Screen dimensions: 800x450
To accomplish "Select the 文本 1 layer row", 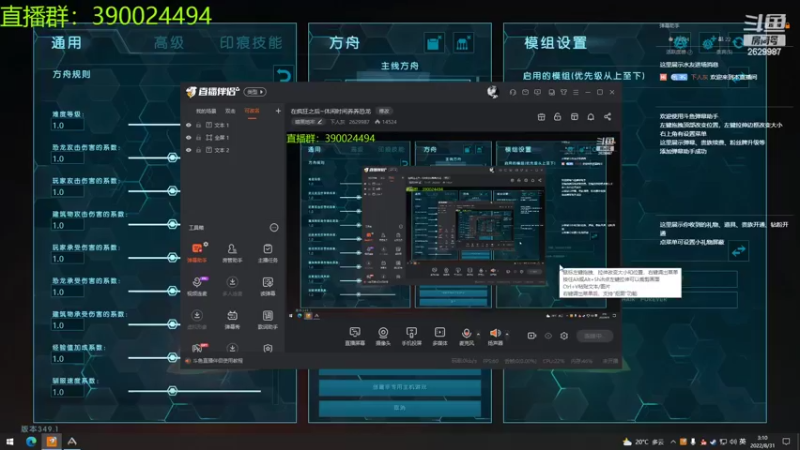I will click(x=232, y=125).
